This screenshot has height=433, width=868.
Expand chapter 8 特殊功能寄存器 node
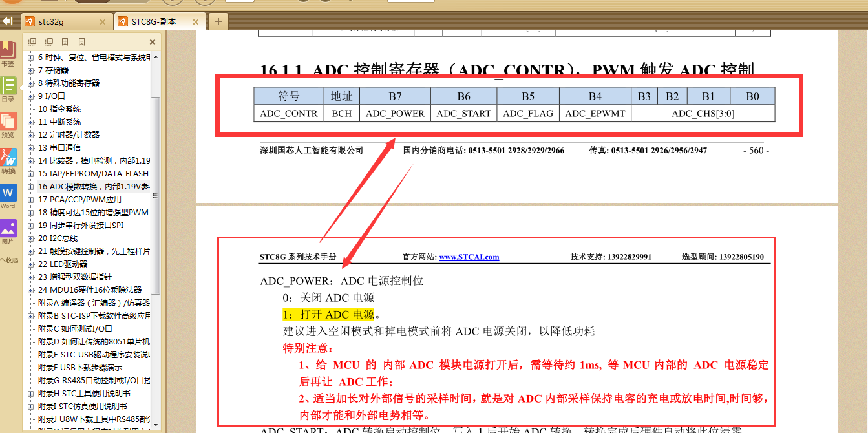(x=31, y=83)
